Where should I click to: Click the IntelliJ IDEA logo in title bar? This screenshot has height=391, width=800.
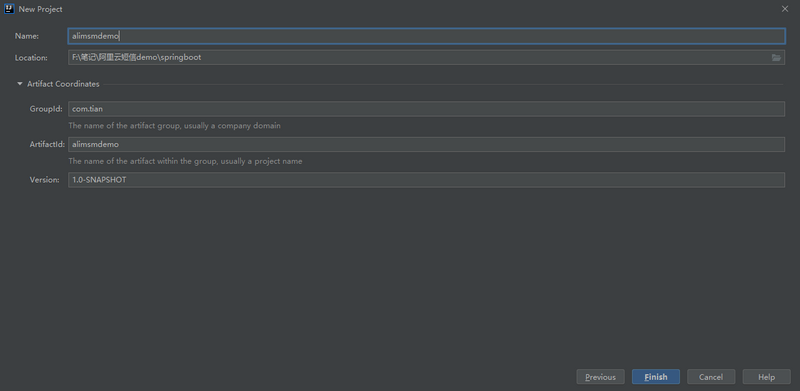tap(9, 9)
